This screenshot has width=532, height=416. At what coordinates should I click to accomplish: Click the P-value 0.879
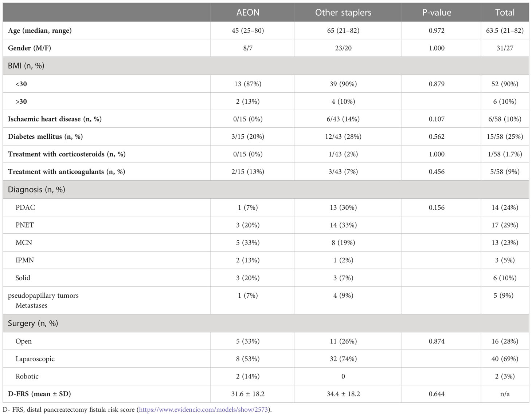pyautogui.click(x=437, y=84)
